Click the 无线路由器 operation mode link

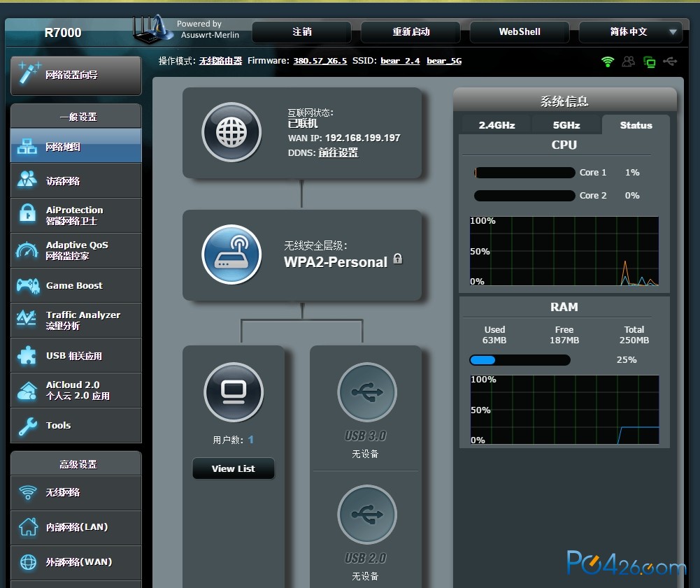(220, 61)
